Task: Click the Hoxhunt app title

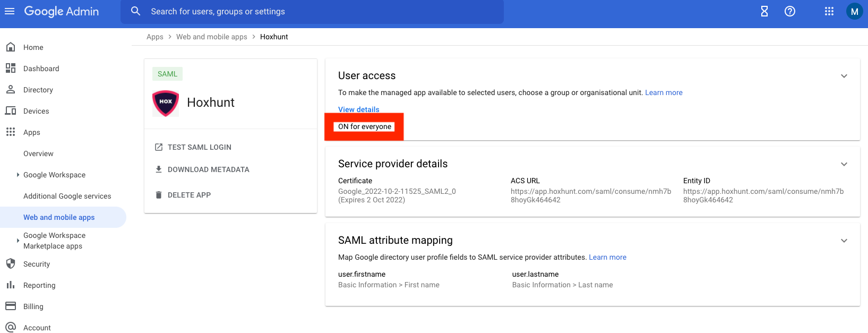Action: (211, 103)
